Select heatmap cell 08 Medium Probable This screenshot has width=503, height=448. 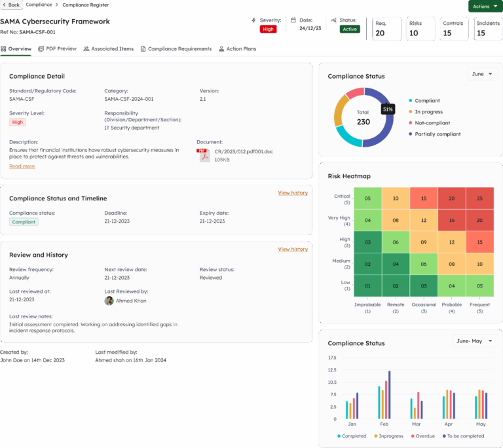(x=452, y=264)
